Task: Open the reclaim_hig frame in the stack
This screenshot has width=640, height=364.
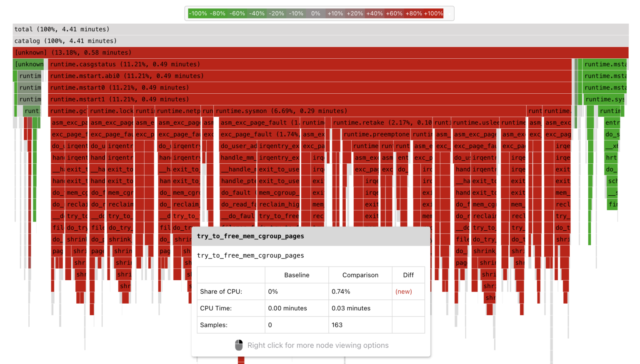Action: (x=278, y=204)
